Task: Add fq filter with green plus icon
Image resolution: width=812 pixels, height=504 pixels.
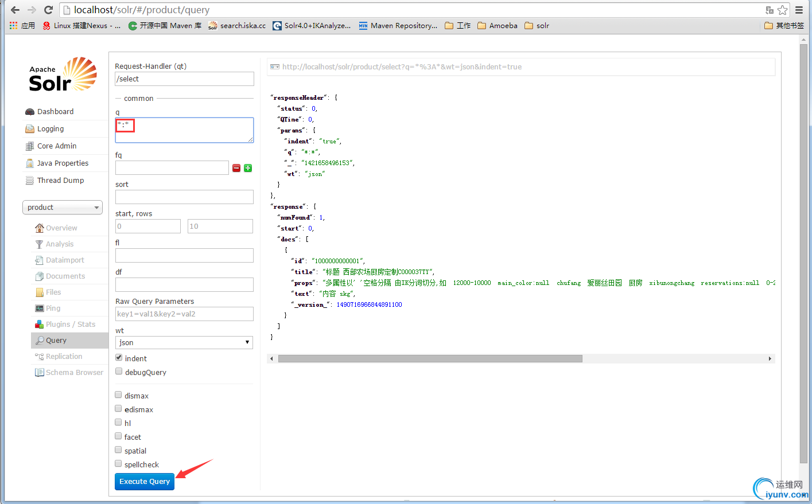Action: pos(248,168)
